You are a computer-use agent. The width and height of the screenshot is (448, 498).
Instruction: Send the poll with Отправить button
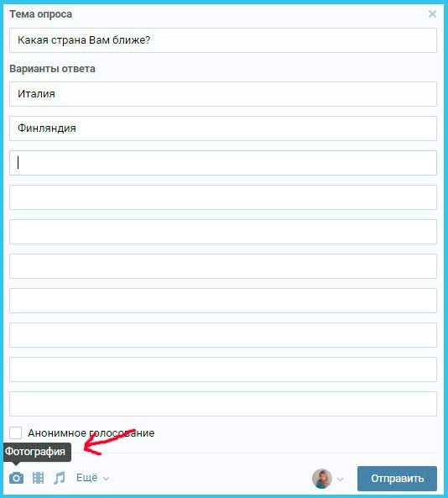[397, 479]
